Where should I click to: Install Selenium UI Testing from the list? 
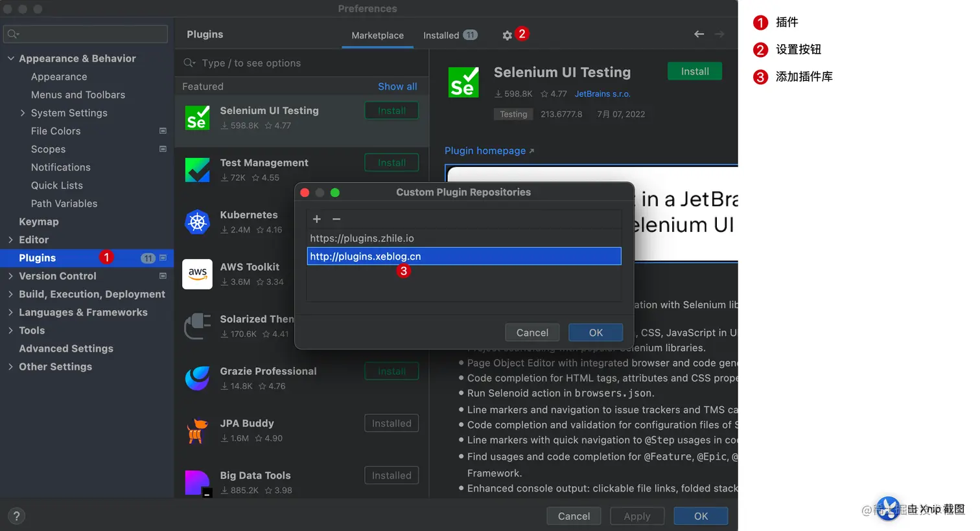coord(391,111)
